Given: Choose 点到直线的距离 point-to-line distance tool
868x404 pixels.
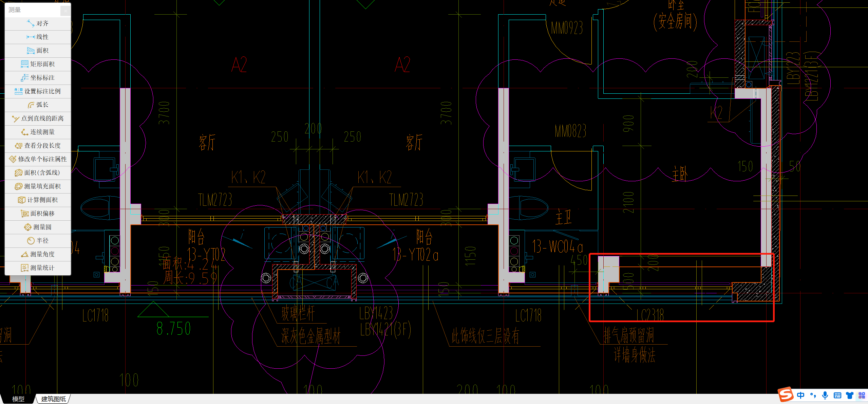Looking at the screenshot, I should pos(38,118).
